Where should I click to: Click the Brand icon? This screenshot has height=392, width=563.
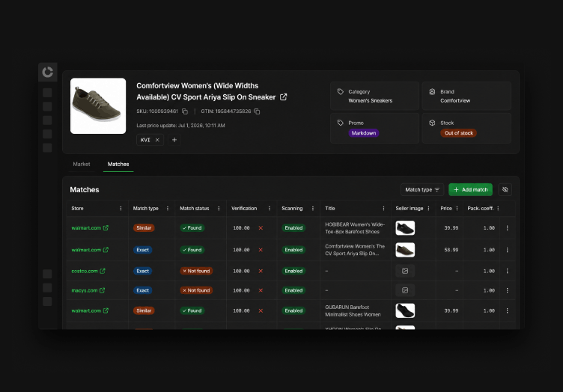click(432, 92)
